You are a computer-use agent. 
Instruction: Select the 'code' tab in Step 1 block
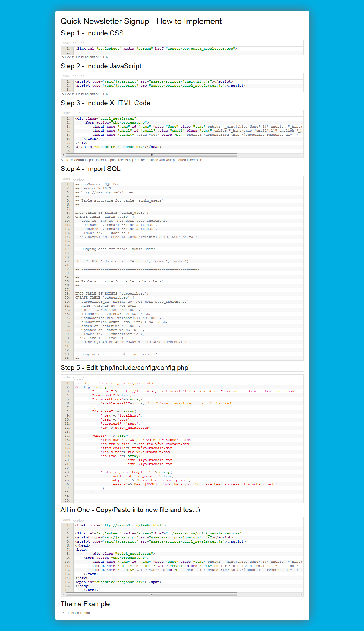point(66,43)
